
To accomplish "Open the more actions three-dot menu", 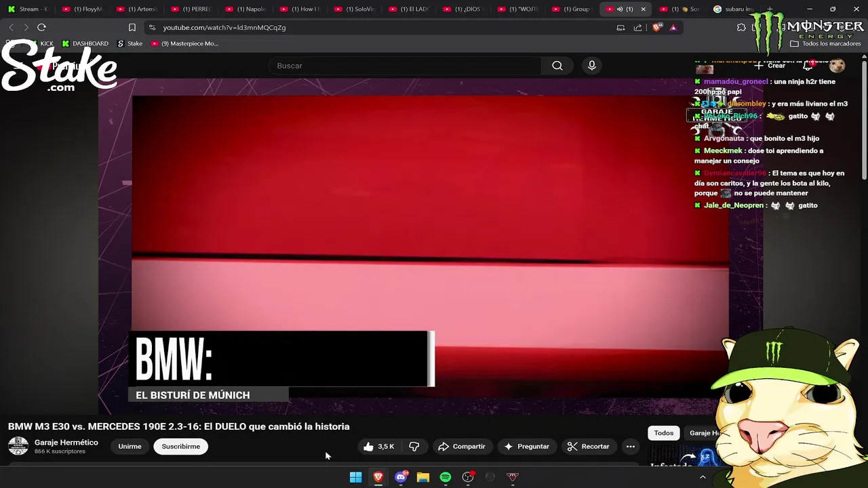I will [x=631, y=447].
